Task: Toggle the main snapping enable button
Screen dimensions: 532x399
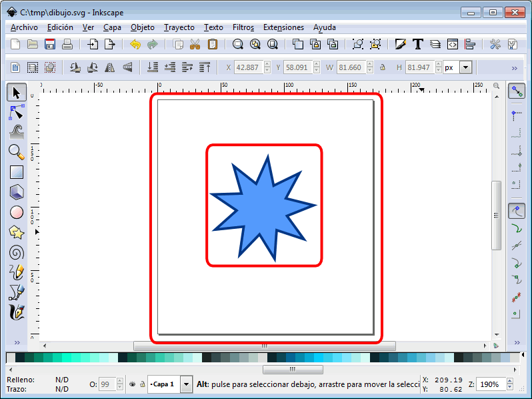Action: click(x=517, y=91)
